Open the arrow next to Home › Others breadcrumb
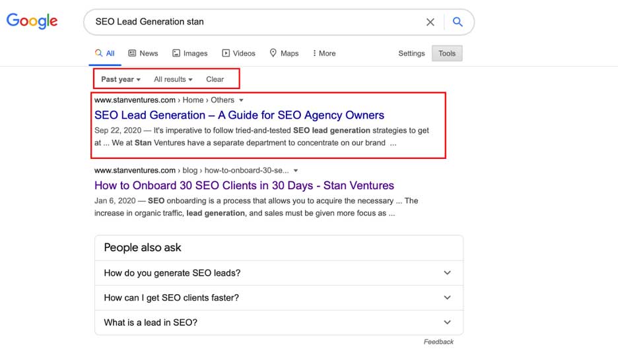 [241, 100]
